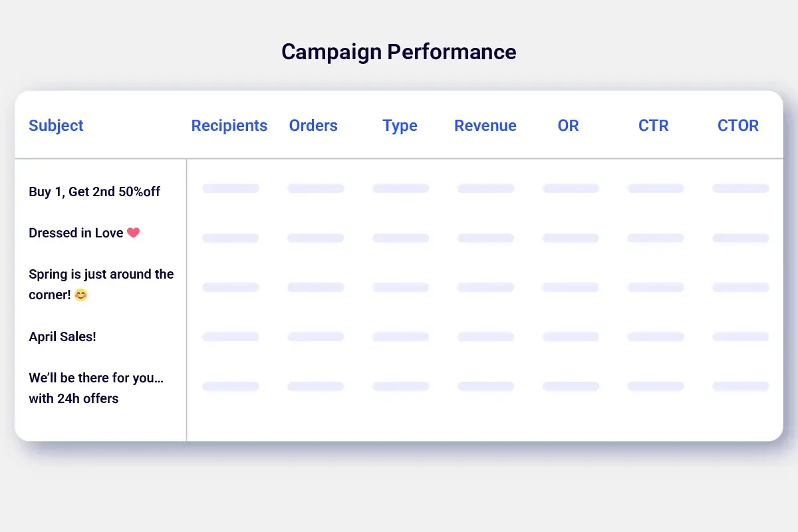
Task: Click the Revenue column header
Action: [485, 126]
